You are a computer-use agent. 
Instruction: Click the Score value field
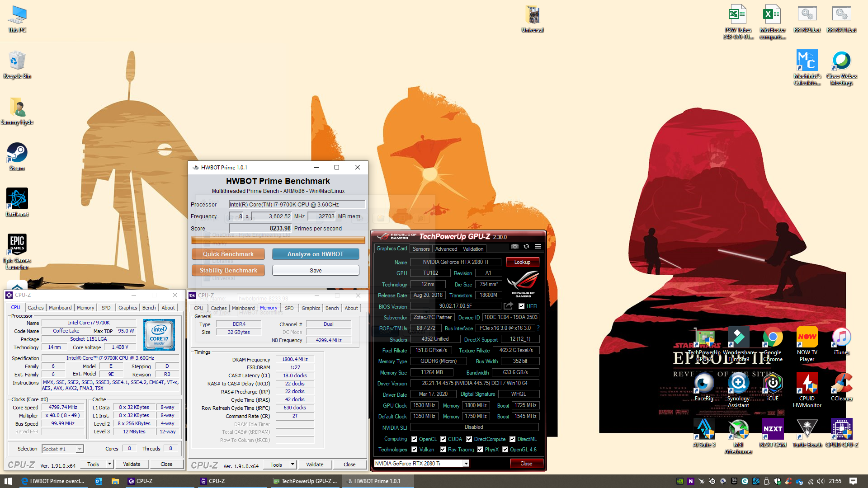point(260,228)
